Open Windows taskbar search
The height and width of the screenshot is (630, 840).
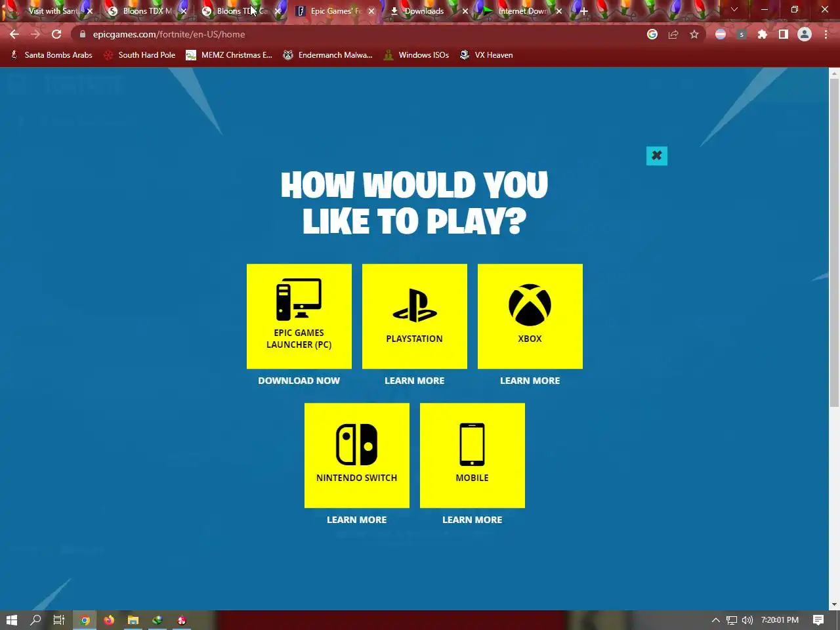point(35,620)
